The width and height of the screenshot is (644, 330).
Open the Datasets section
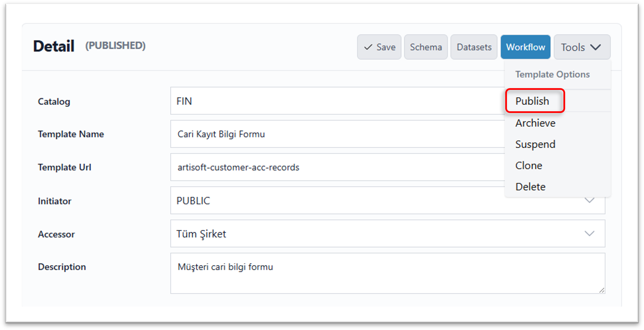tap(474, 47)
